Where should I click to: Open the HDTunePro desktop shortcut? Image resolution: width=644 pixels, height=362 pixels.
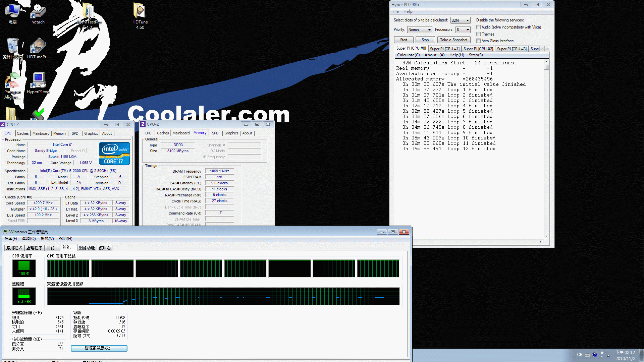tap(38, 49)
